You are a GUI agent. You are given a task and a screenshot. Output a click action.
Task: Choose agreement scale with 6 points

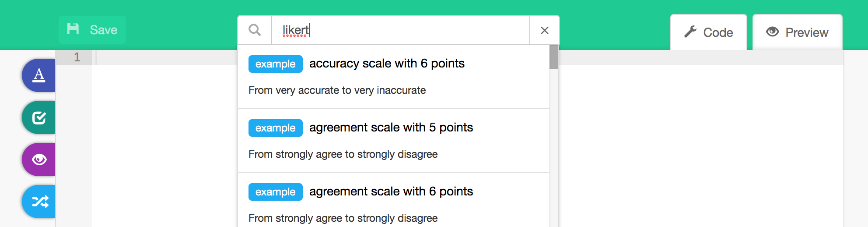tap(394, 200)
